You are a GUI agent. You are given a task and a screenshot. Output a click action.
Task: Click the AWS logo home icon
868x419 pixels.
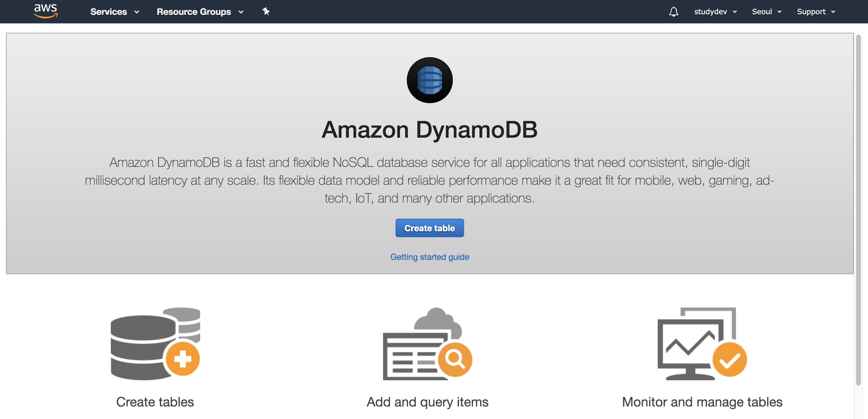pos(46,11)
